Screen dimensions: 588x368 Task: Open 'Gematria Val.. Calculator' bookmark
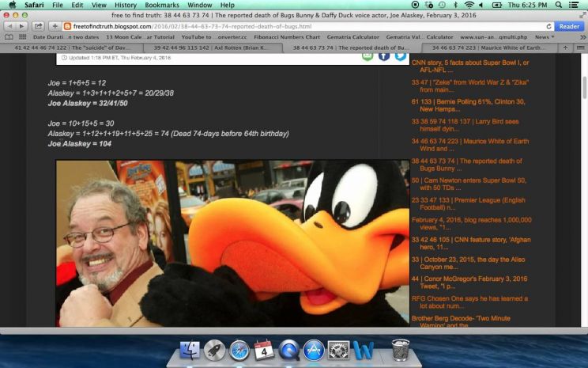420,37
